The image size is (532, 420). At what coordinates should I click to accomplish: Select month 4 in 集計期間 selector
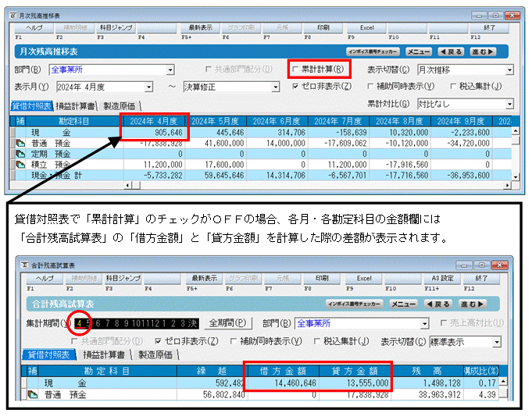pos(79,323)
